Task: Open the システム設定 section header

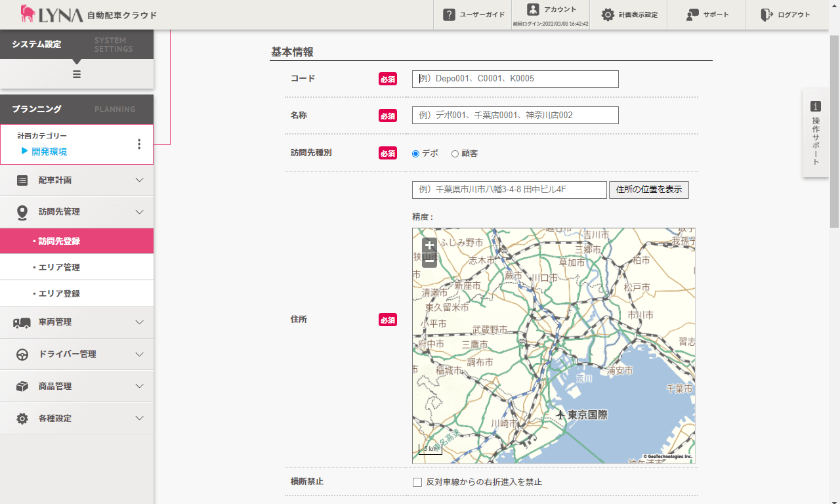Action: (77, 45)
